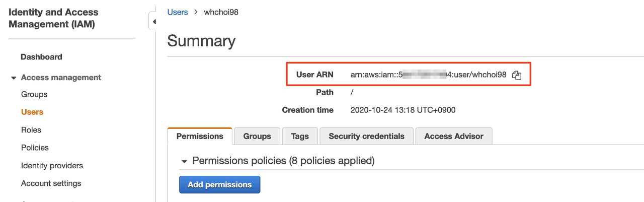This screenshot has width=644, height=202.
Task: Open the Security credentials tab
Action: 366,136
